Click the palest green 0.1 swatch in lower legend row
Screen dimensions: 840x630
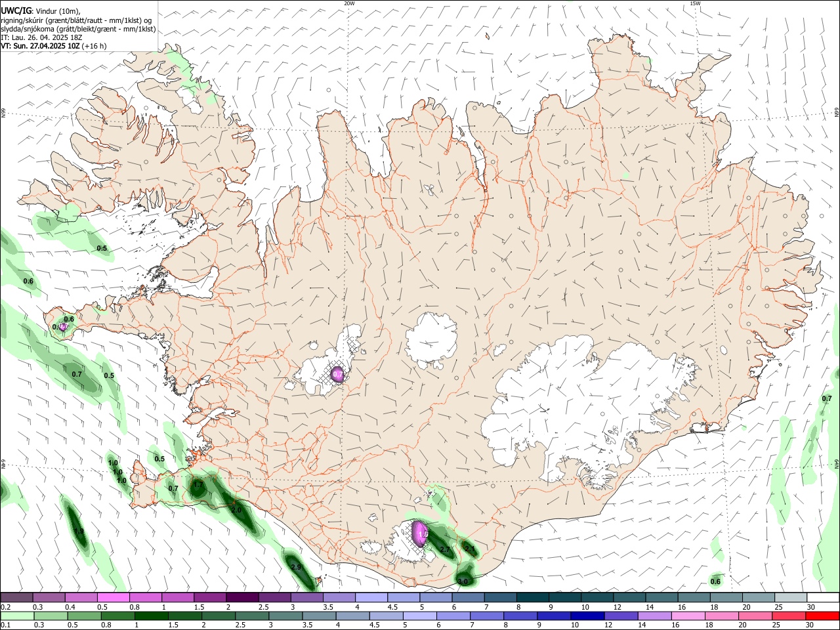[x=17, y=616]
